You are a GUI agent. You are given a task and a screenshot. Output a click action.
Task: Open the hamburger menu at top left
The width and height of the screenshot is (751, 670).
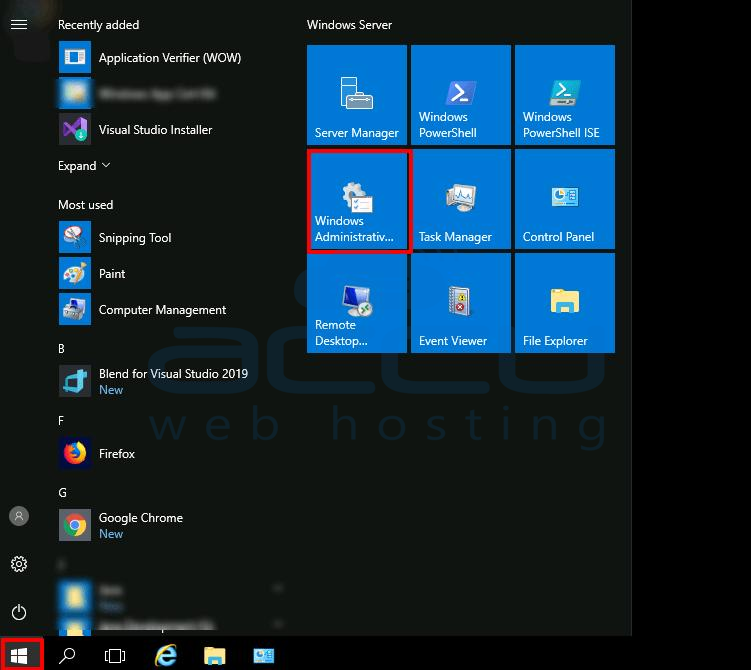pos(19,24)
